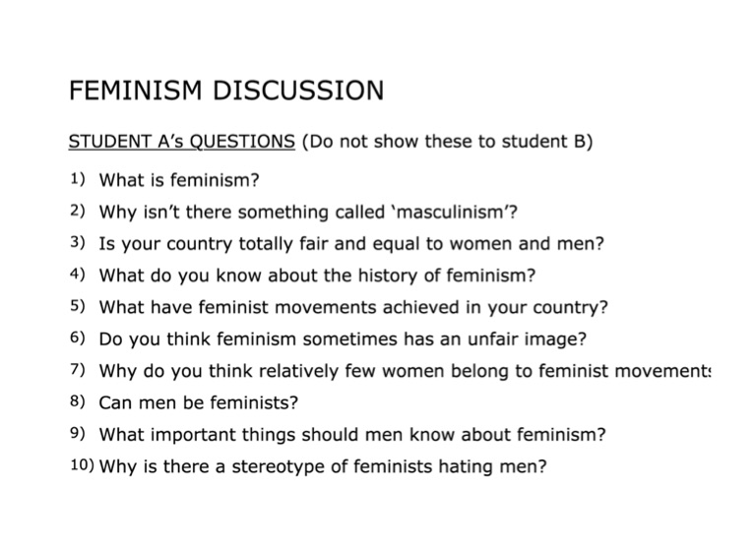
Task: Select the question 'What is feminism?'
Action: (178, 180)
